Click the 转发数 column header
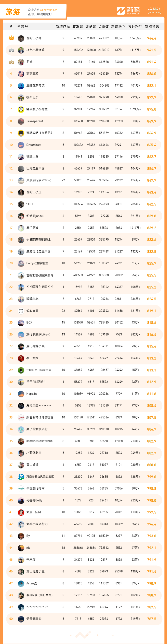The width and height of the screenshot is (167, 644). click(78, 26)
